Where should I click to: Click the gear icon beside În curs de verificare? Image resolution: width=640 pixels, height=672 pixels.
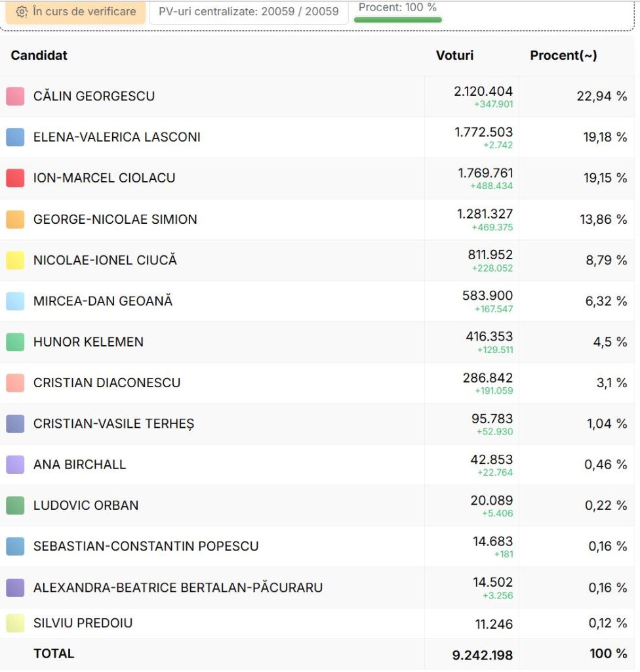22,12
